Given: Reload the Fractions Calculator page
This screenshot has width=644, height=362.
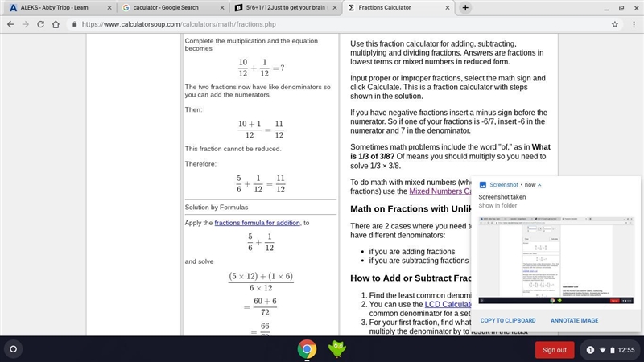Looking at the screenshot, I should point(41,24).
